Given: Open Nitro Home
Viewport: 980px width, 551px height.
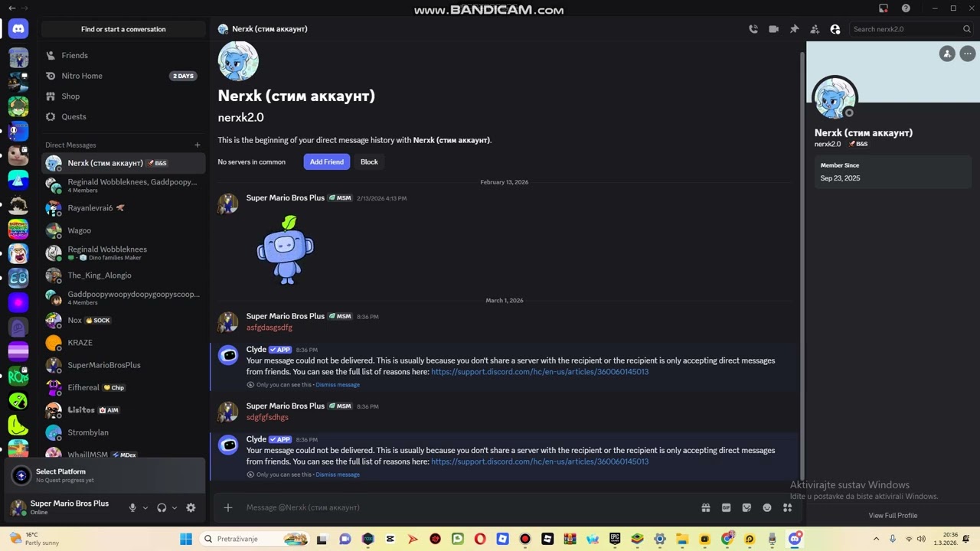Looking at the screenshot, I should [123, 76].
